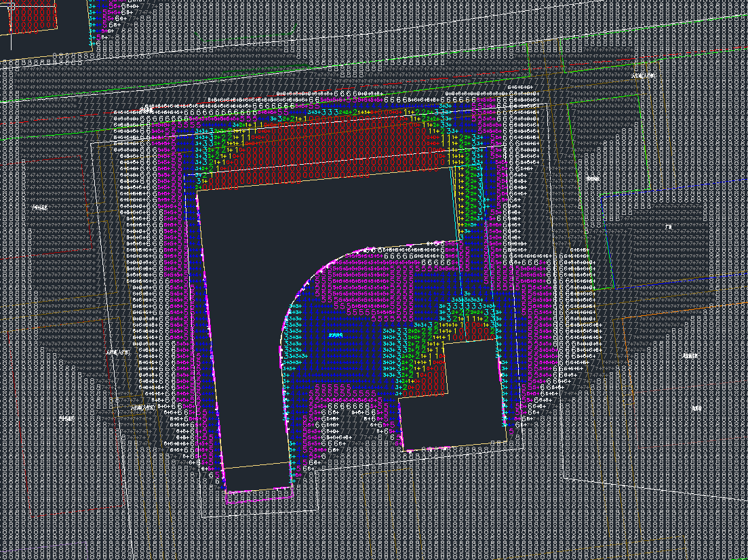Select the white text label at far left middle
Viewport: 748px width, 560px height.
click(x=41, y=207)
